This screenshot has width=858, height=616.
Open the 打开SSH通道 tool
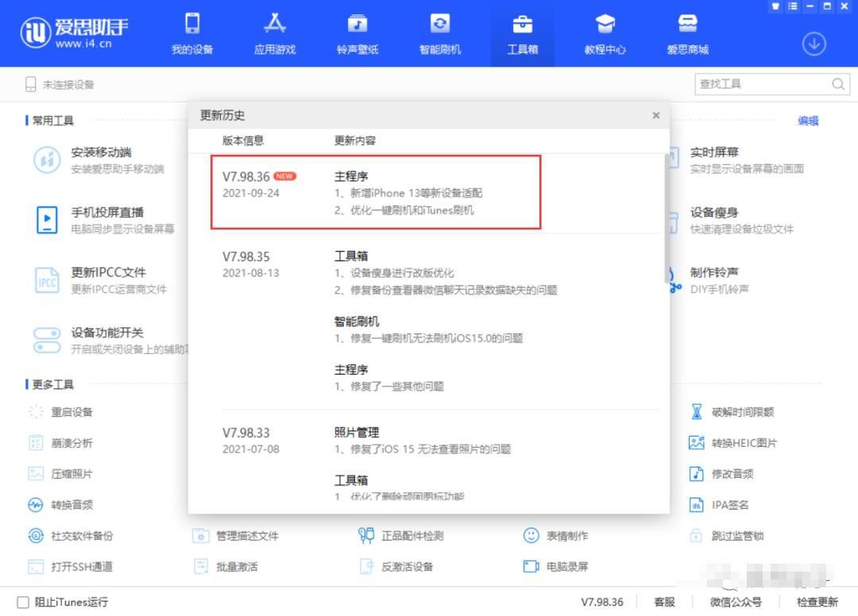(80, 567)
